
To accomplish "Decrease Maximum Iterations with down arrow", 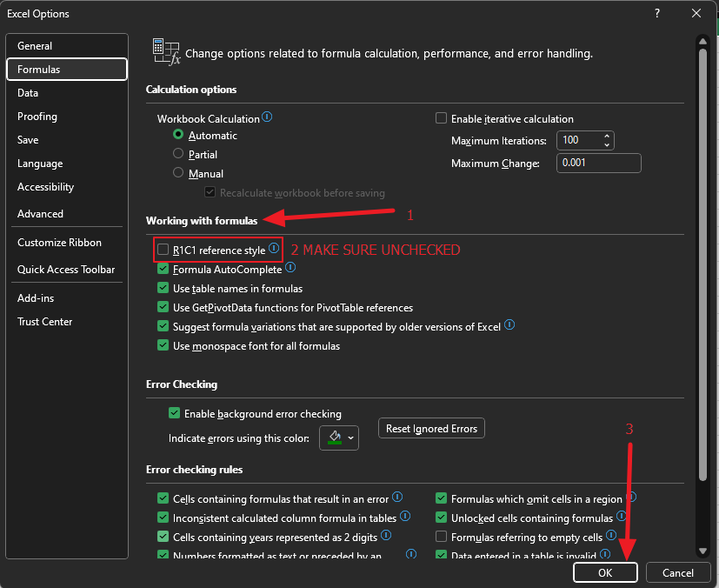I will click(x=607, y=144).
